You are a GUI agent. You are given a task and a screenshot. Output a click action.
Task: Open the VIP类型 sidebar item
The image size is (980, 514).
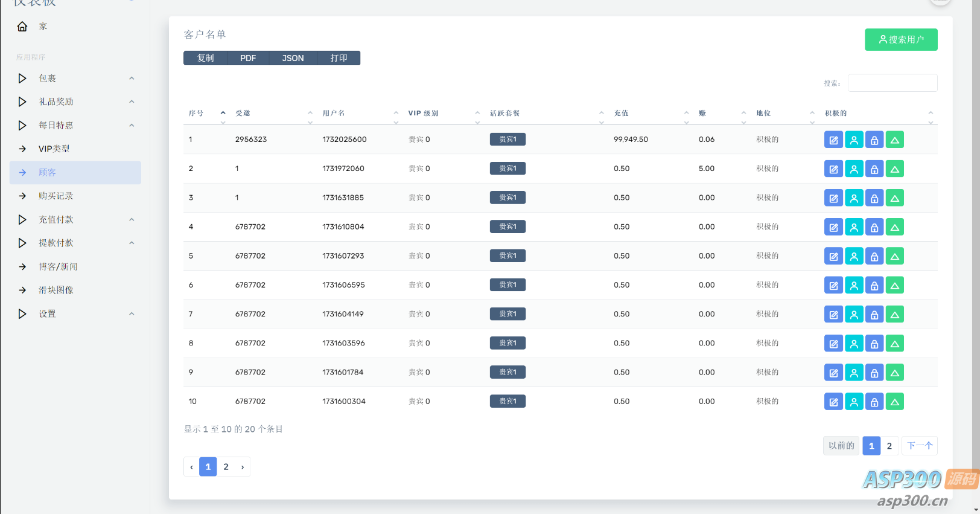point(54,149)
